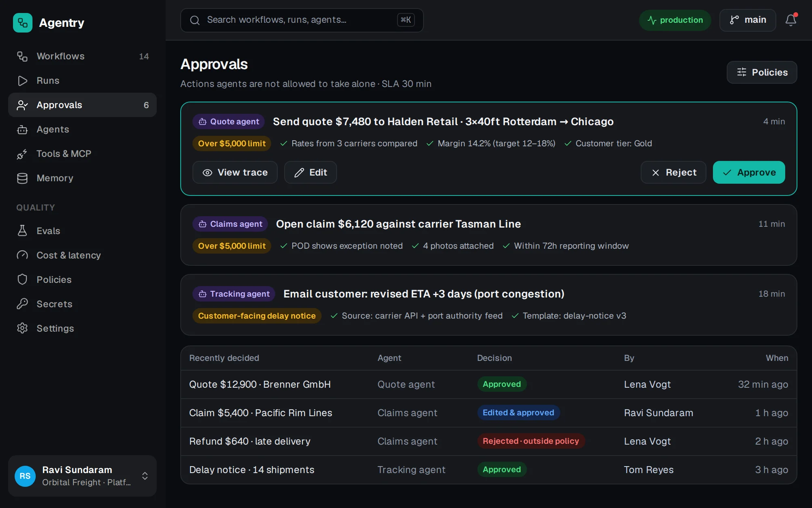The image size is (812, 508).
Task: Open the notifications bell
Action: click(790, 20)
